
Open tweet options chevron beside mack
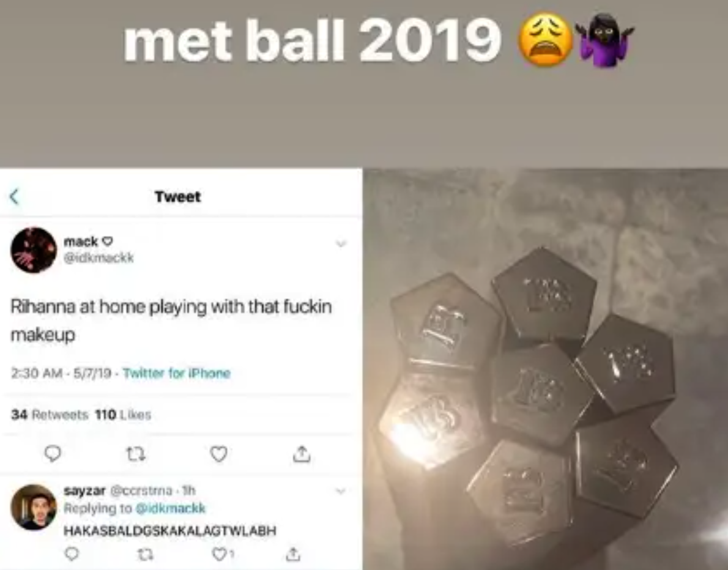tap(341, 243)
